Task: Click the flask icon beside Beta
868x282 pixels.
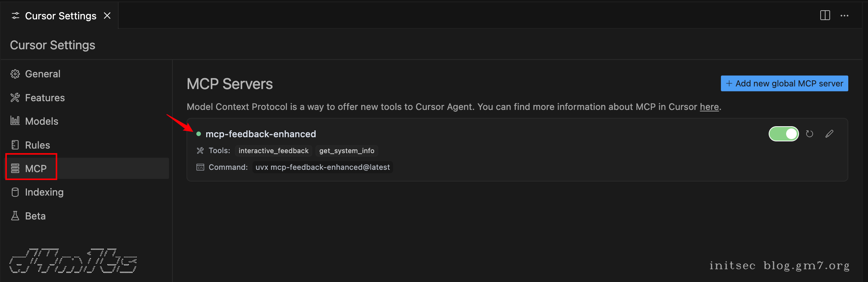Action: (15, 216)
